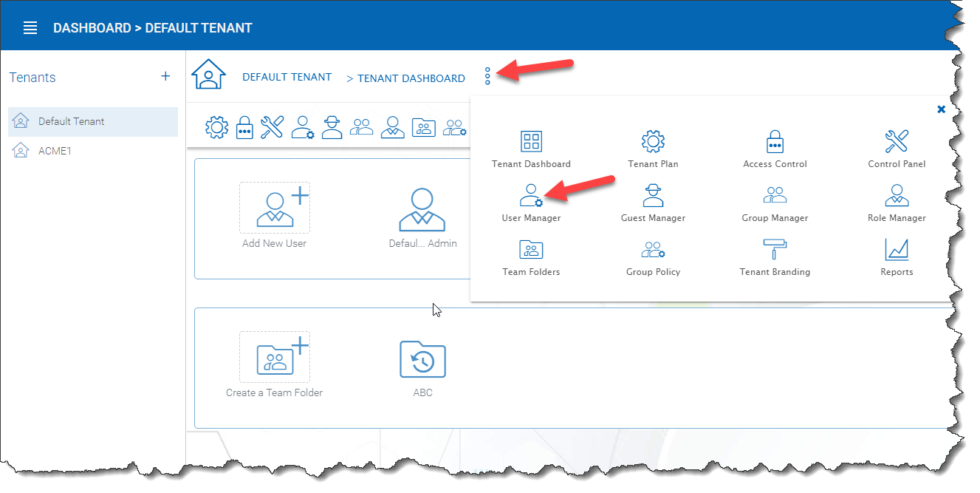The width and height of the screenshot is (980, 493).
Task: Open the hamburger menu in the header
Action: coord(30,28)
